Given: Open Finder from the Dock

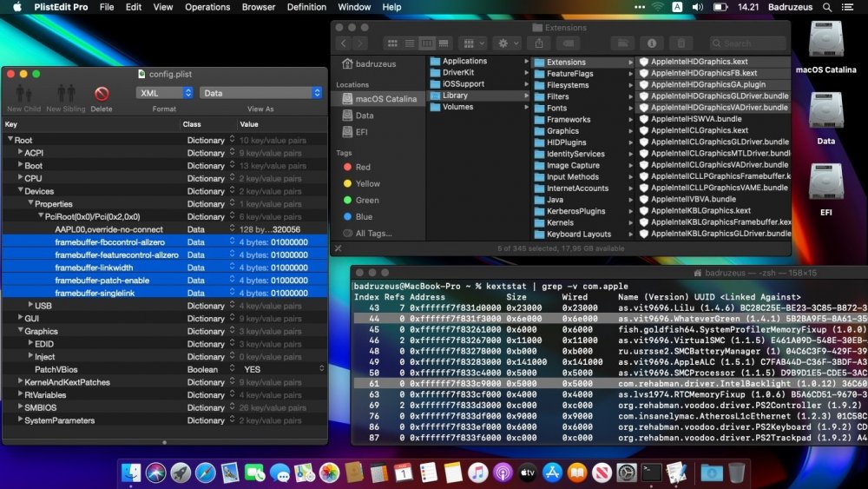Looking at the screenshot, I should (x=131, y=472).
